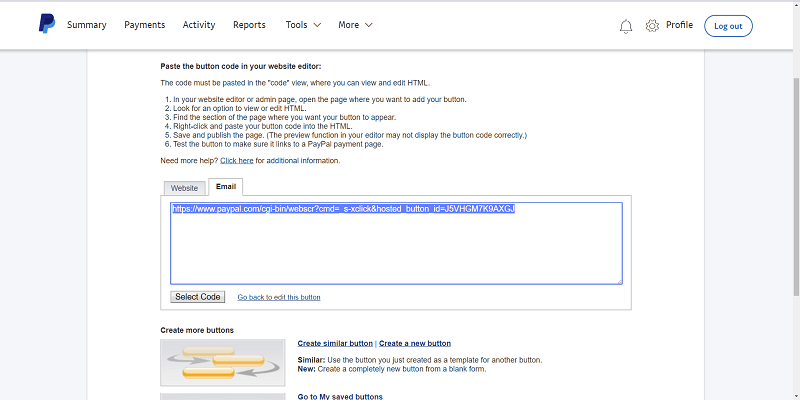Screen dimensions: 800x400
Task: Click 'Go back to edit this button' link
Action: [x=278, y=297]
